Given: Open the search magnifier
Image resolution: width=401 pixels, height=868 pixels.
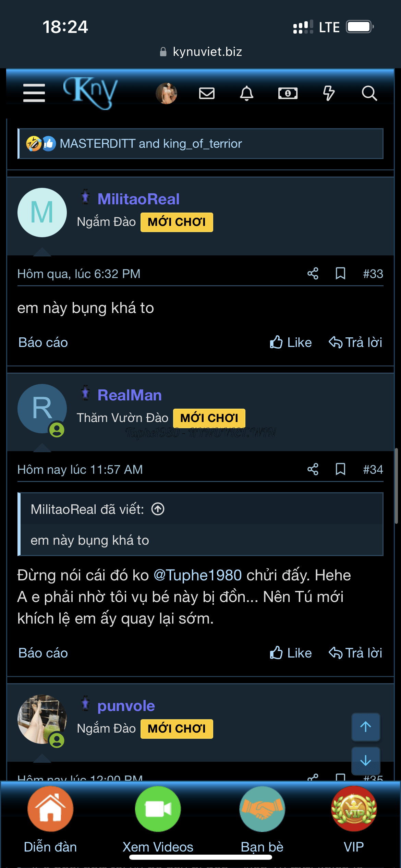Looking at the screenshot, I should click(x=369, y=93).
